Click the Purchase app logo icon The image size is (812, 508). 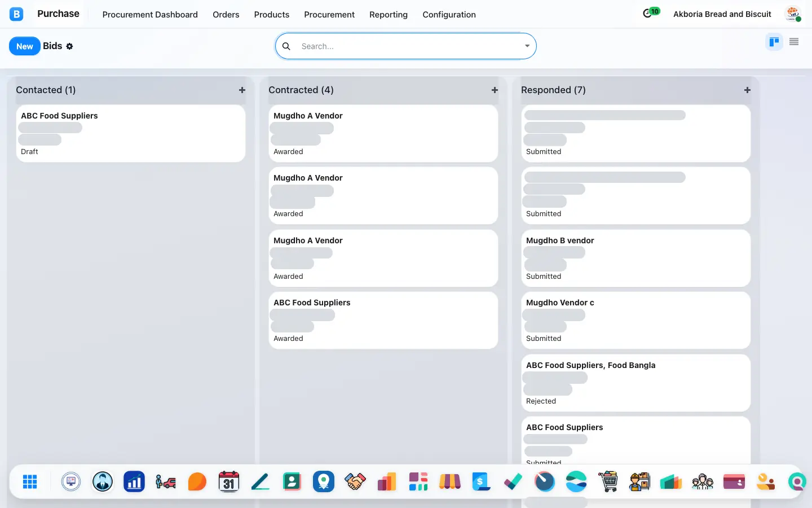click(x=16, y=14)
